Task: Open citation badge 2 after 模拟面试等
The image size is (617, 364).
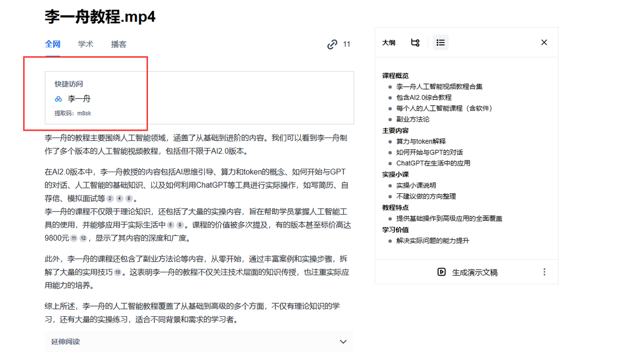Action: tap(110, 198)
